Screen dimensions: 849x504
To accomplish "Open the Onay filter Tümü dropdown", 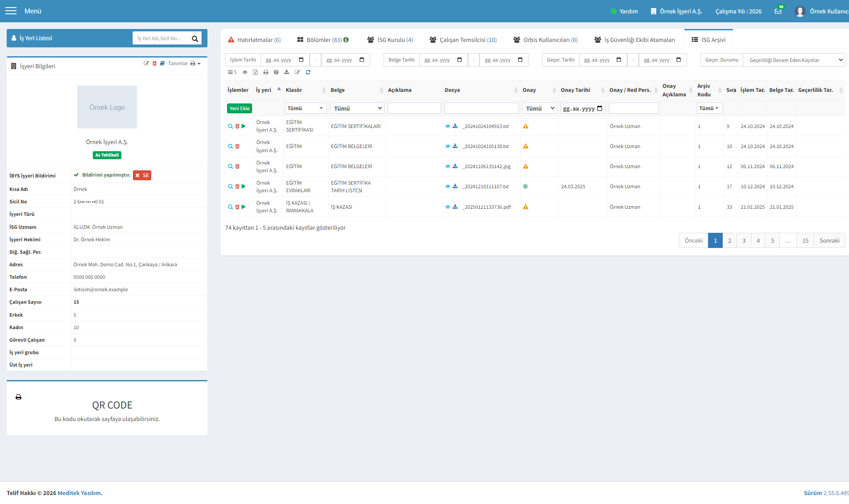I will (539, 108).
